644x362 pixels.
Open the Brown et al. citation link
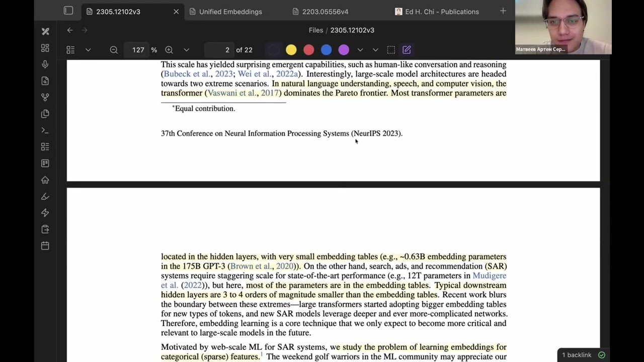252,266
